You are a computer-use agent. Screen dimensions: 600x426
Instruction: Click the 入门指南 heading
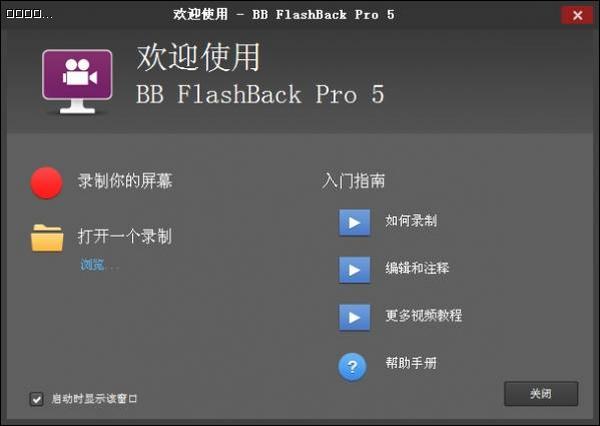[x=353, y=181]
